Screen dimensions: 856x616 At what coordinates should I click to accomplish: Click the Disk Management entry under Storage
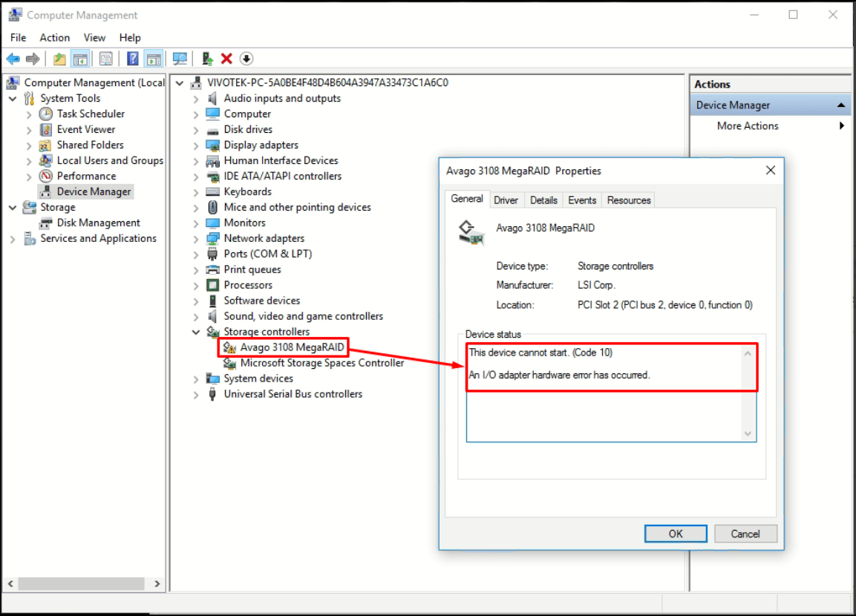97,223
